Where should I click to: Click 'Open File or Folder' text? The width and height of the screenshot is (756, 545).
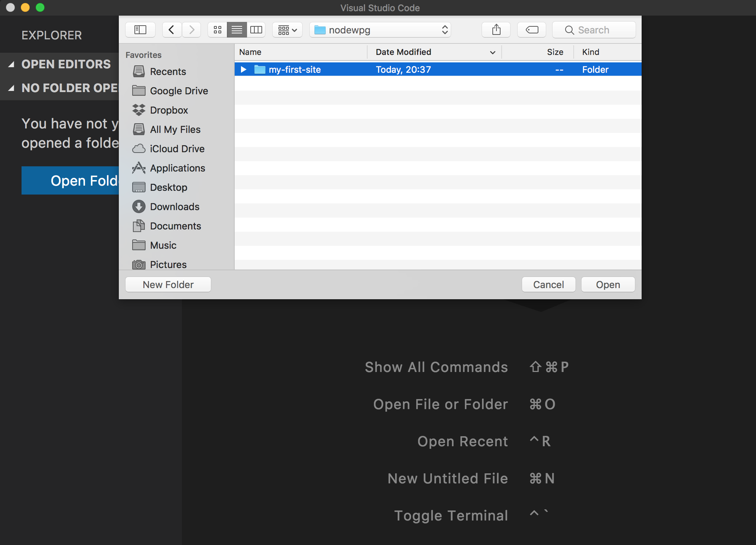pyautogui.click(x=440, y=404)
